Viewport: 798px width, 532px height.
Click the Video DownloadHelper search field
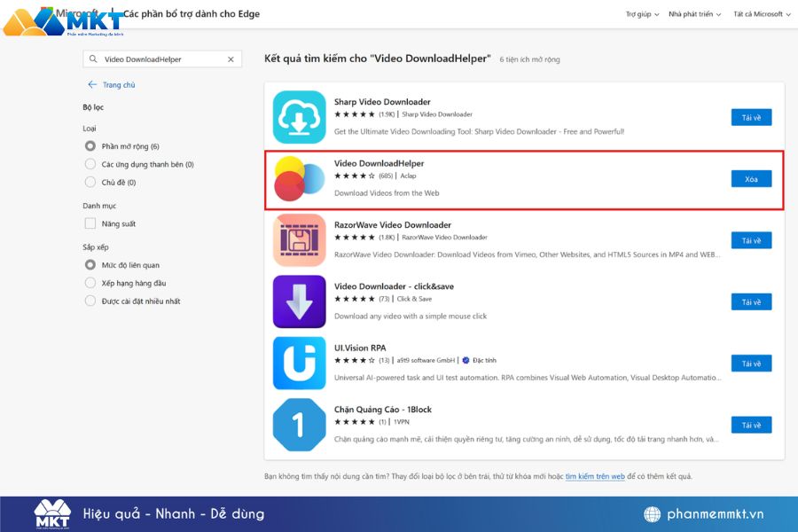pyautogui.click(x=162, y=59)
